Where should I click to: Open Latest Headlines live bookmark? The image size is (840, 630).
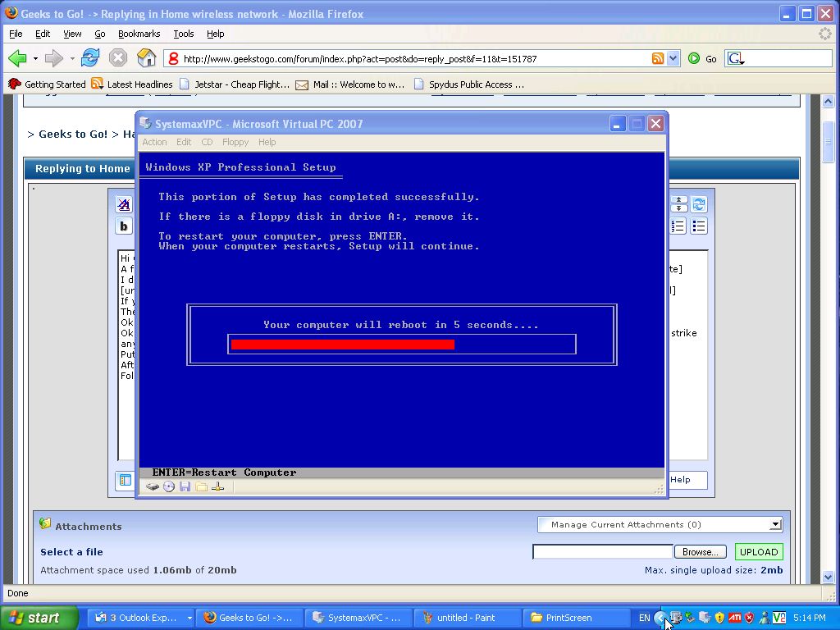tap(132, 84)
